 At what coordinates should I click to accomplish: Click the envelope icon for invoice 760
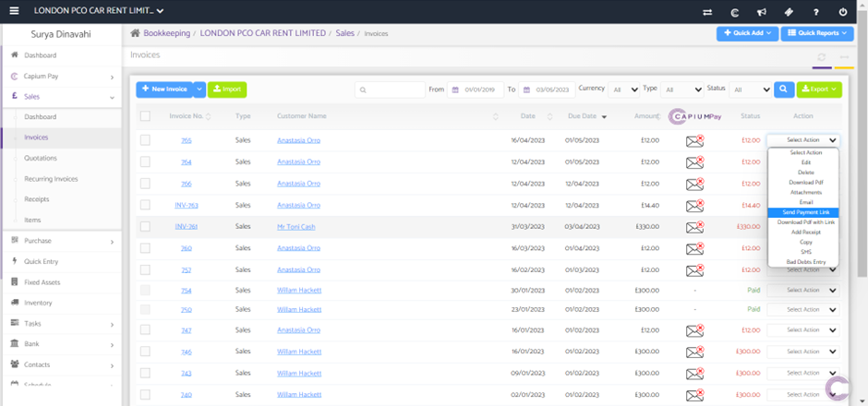pos(694,249)
